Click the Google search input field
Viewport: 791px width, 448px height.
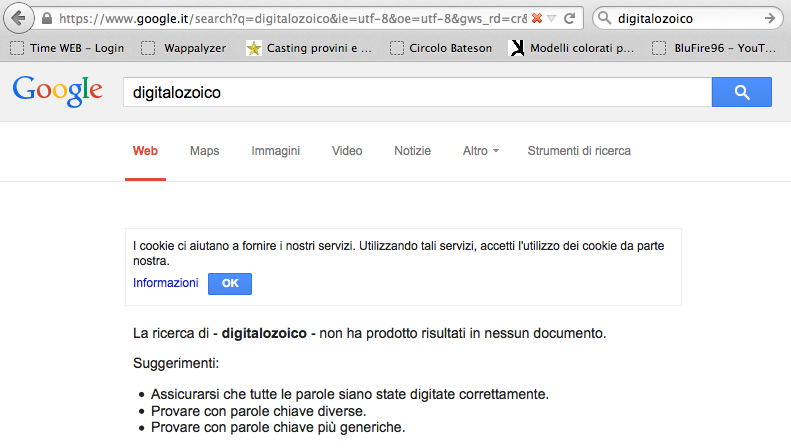click(x=417, y=92)
